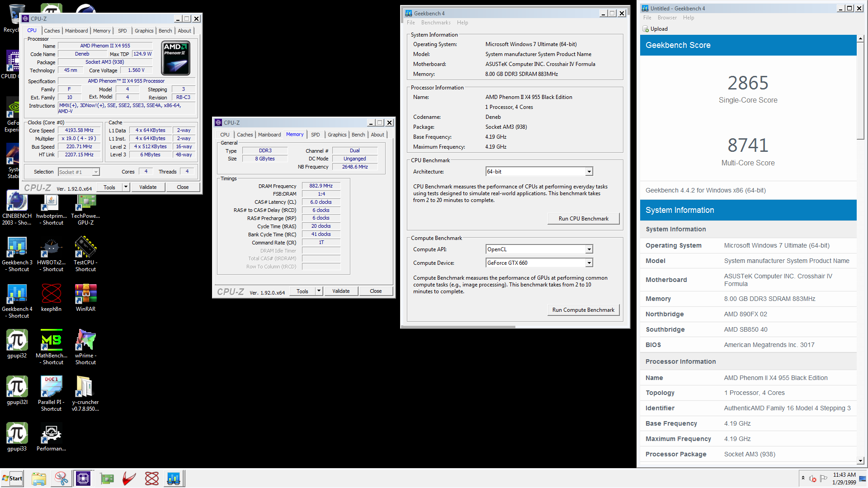This screenshot has height=488, width=868.
Task: Switch to CPU-Z via taskbar icon
Action: tap(83, 479)
